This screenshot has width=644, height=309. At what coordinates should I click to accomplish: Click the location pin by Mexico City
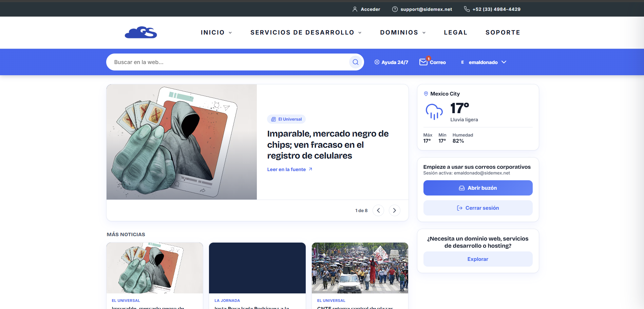pyautogui.click(x=426, y=94)
